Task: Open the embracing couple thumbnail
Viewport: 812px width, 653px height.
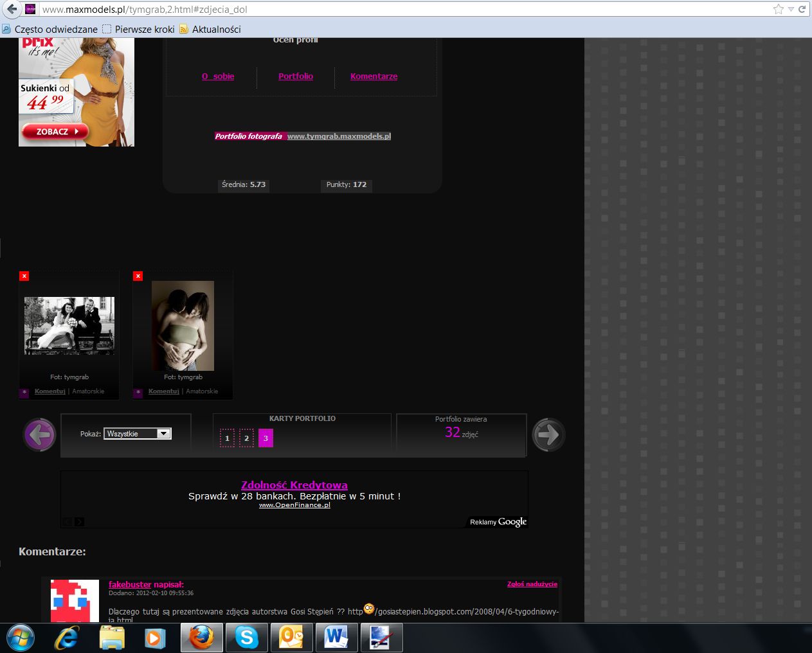Action: (x=183, y=325)
